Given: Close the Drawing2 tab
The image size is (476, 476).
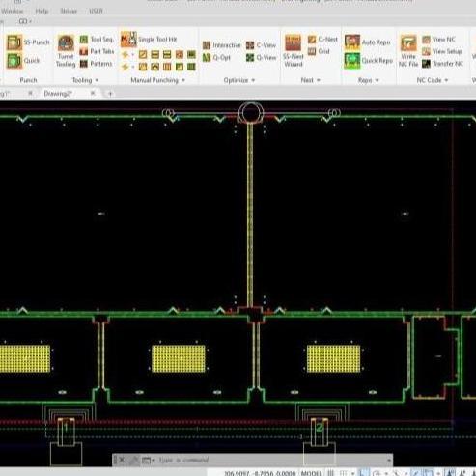Looking at the screenshot, I should click(x=93, y=93).
